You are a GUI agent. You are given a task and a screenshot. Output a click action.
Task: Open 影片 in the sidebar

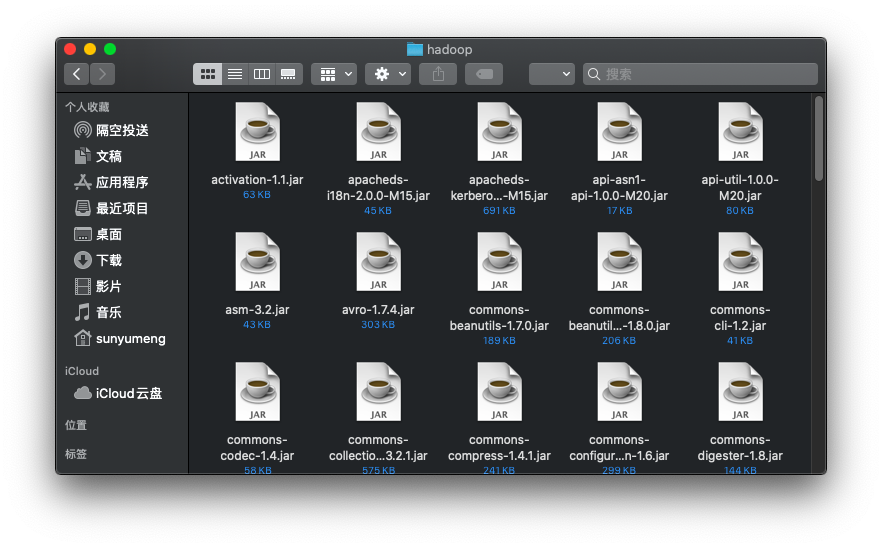(x=98, y=286)
